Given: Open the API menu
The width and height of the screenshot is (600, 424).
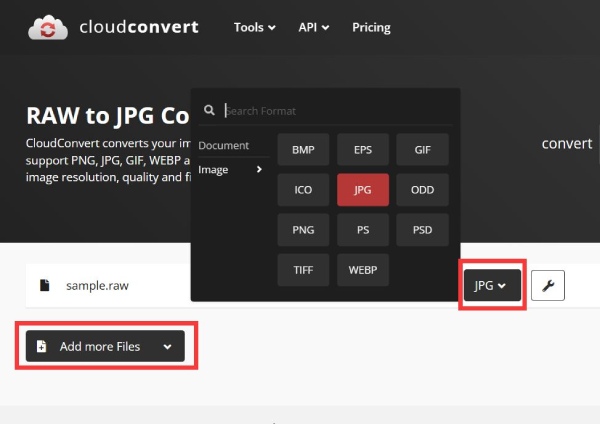Looking at the screenshot, I should pos(313,28).
